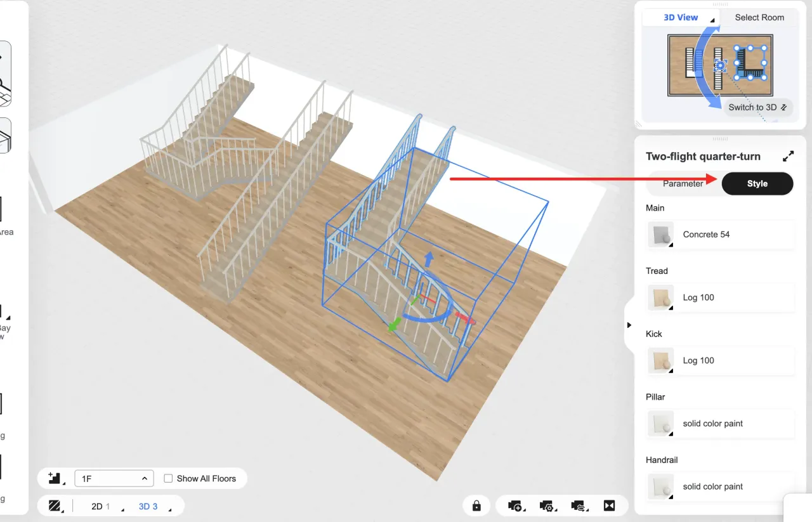Open the Select Room tab

(x=759, y=18)
